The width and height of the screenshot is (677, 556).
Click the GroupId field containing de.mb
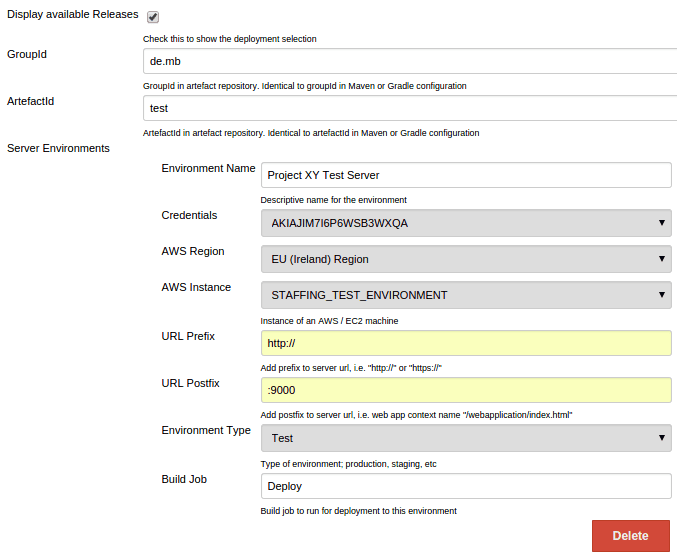tap(409, 61)
